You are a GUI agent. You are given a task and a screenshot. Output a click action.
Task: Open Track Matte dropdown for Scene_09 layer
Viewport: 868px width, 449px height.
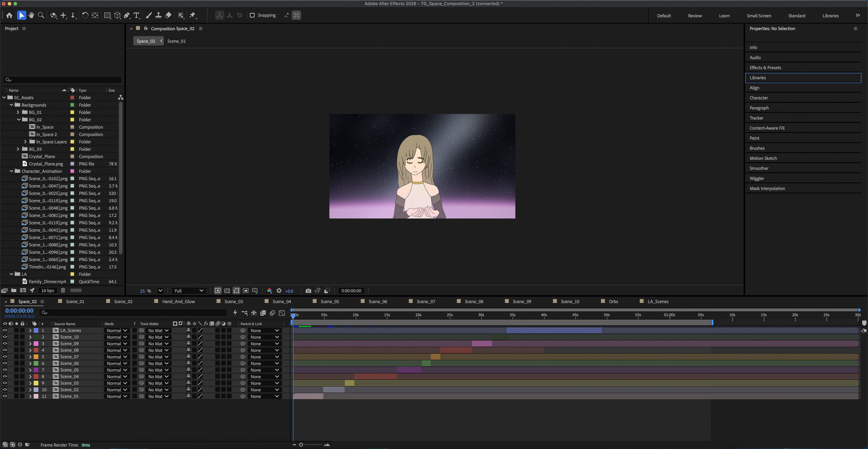[158, 344]
